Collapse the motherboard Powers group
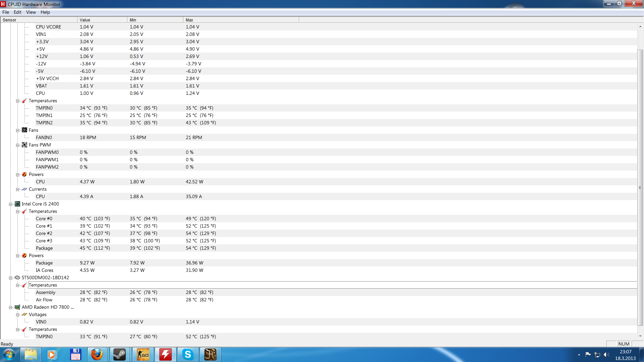This screenshot has width=644, height=362. click(17, 175)
